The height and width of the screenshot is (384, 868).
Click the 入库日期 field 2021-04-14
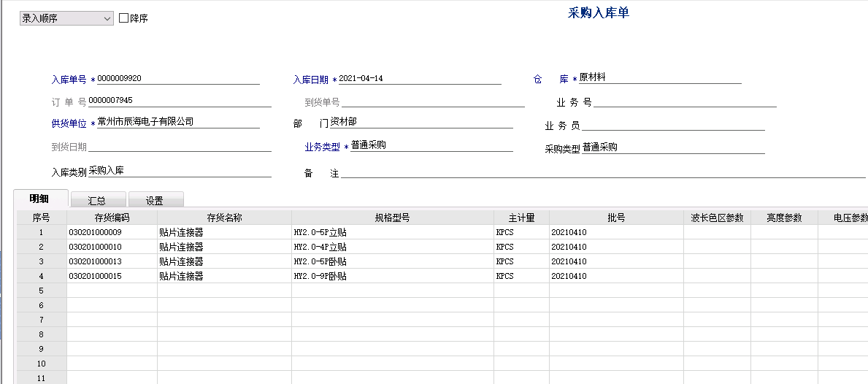coord(420,79)
